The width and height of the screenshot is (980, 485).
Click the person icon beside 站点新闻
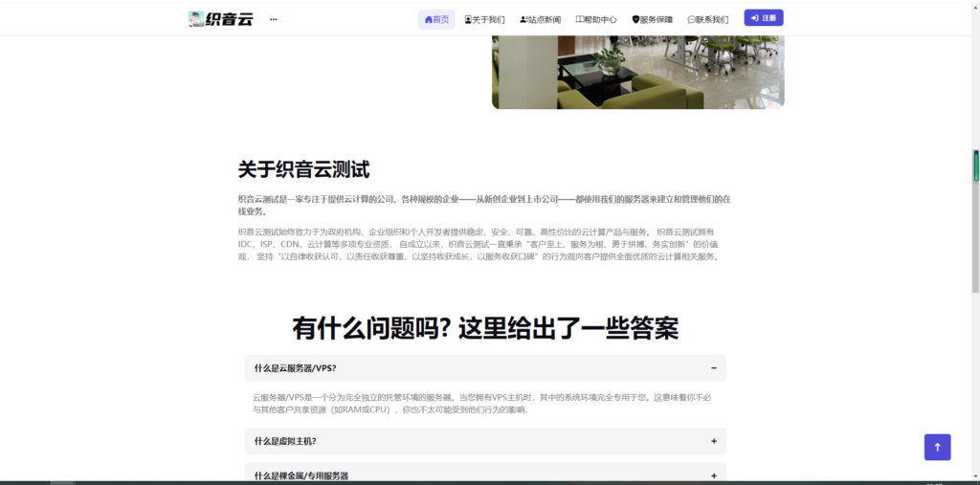pyautogui.click(x=523, y=19)
